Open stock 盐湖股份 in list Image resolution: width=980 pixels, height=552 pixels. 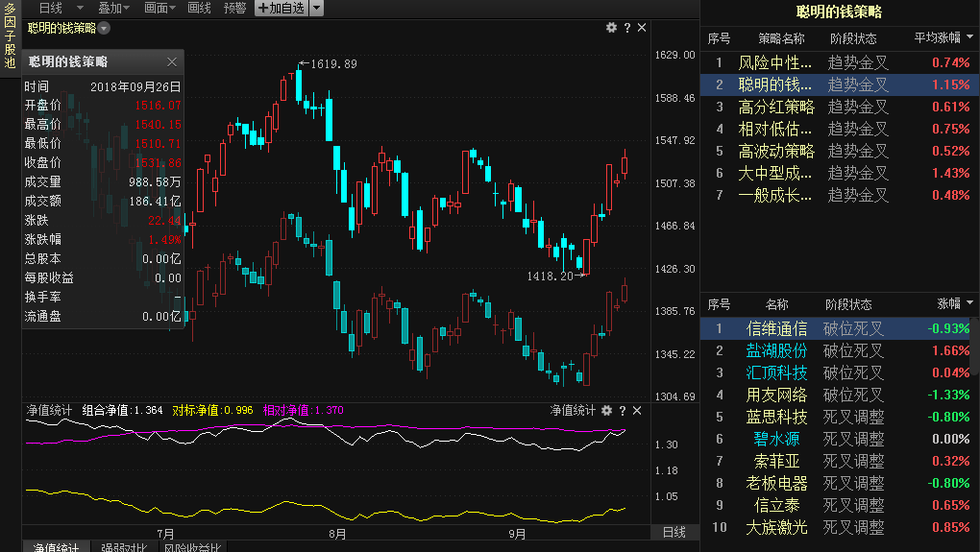[x=776, y=350]
